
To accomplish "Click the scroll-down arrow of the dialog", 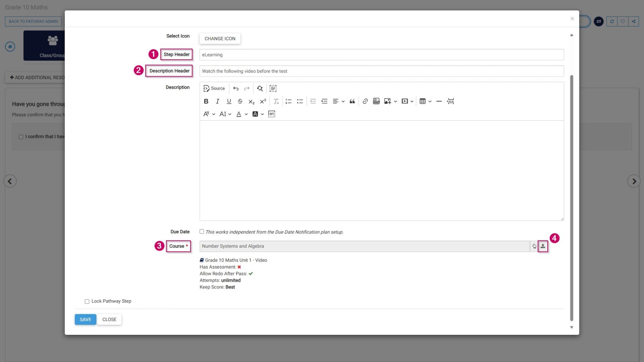I will tap(572, 327).
